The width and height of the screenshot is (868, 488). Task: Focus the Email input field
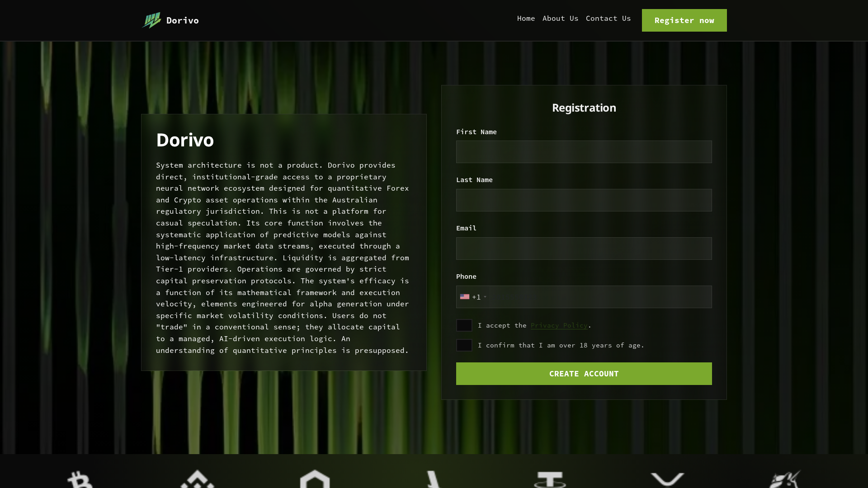584,249
